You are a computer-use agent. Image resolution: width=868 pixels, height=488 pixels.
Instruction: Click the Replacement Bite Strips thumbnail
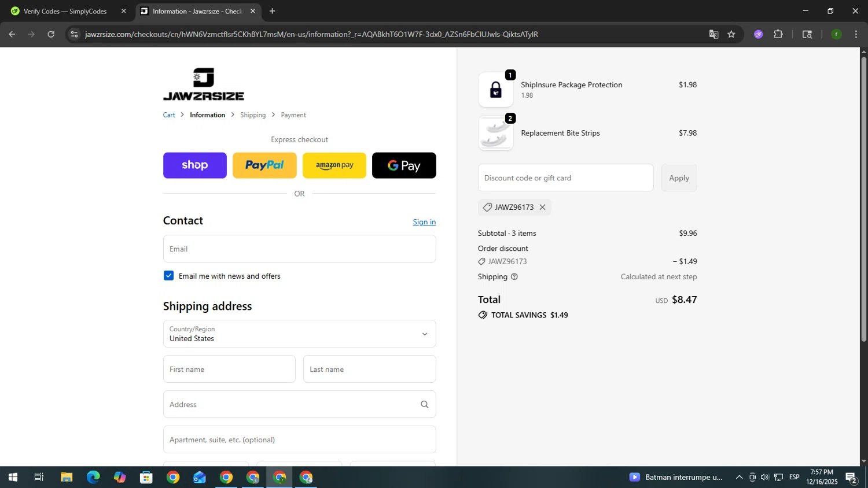[x=496, y=133]
